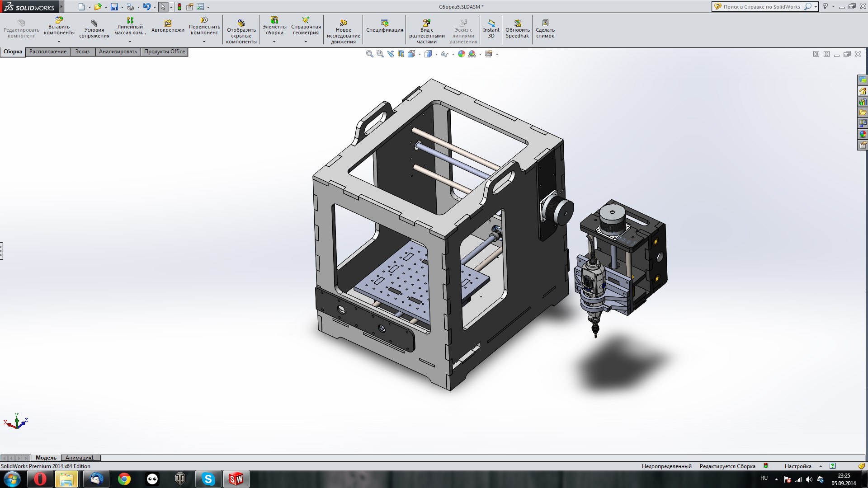Image resolution: width=868 pixels, height=488 pixels.
Task: Open Edit Appearance color ball
Action: click(461, 54)
